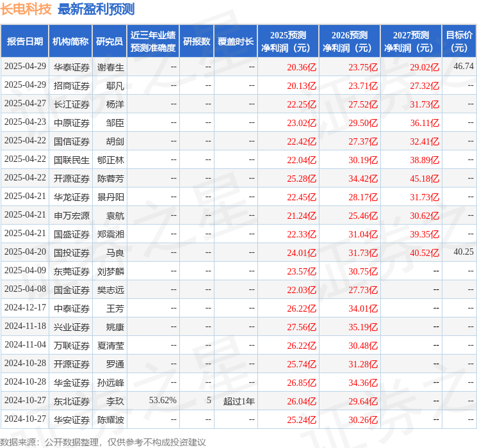
Task: Click analyst name 马良
Action: tap(115, 253)
